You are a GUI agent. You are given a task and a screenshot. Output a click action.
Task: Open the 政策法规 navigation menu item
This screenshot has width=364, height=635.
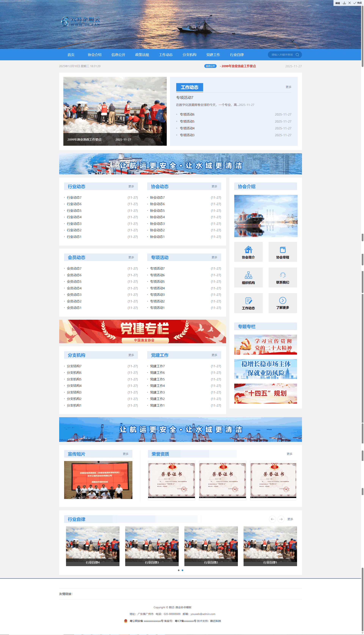point(142,55)
